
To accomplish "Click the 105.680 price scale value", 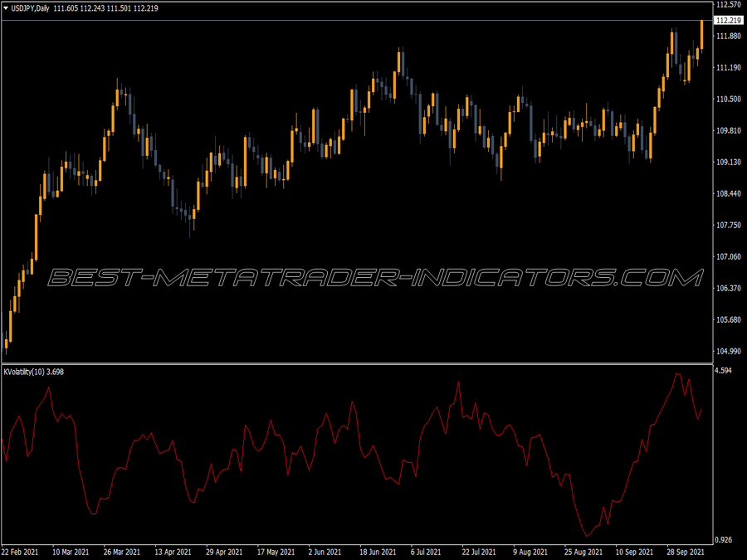I will [729, 319].
